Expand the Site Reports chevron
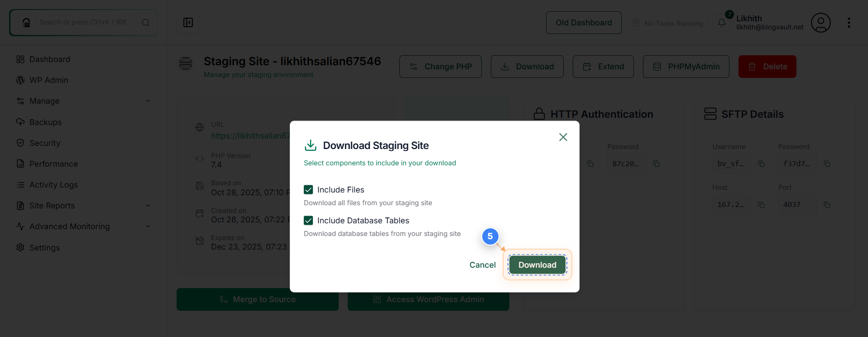The image size is (868, 337). [148, 206]
